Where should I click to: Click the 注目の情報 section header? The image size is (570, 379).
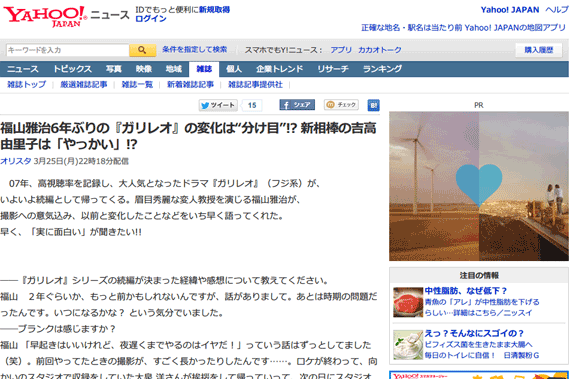(479, 275)
